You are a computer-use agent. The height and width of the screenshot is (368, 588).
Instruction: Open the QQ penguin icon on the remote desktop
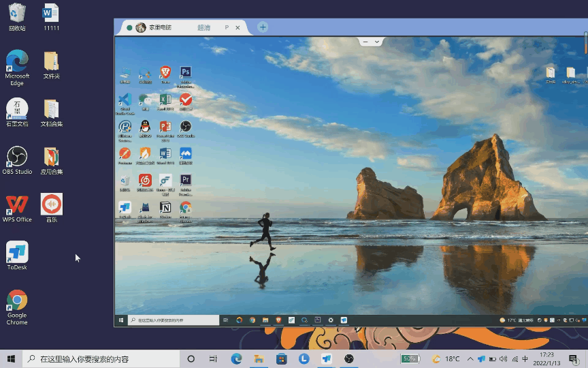point(145,127)
